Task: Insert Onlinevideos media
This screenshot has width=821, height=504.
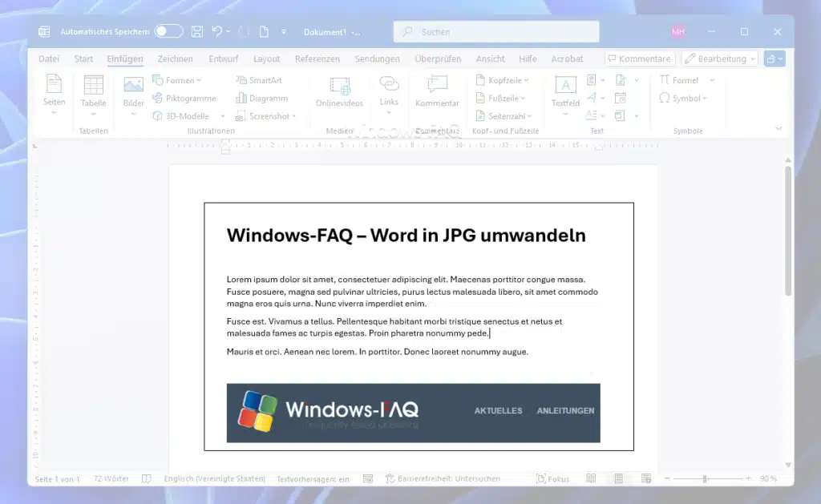Action: [339, 93]
